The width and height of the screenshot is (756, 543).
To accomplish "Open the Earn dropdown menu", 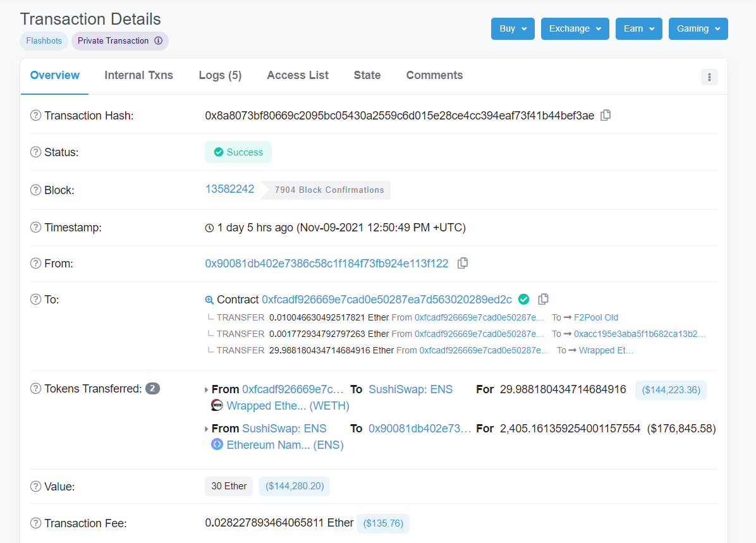I will 639,28.
